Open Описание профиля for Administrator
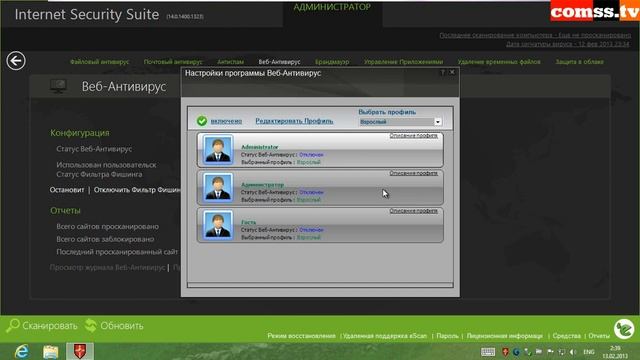 (413, 136)
